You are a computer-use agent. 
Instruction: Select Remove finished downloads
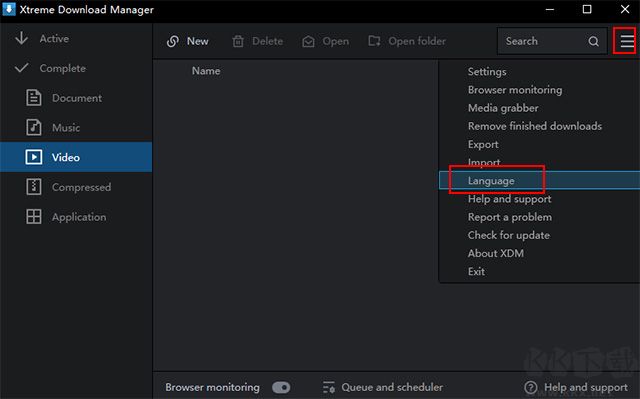pos(535,126)
